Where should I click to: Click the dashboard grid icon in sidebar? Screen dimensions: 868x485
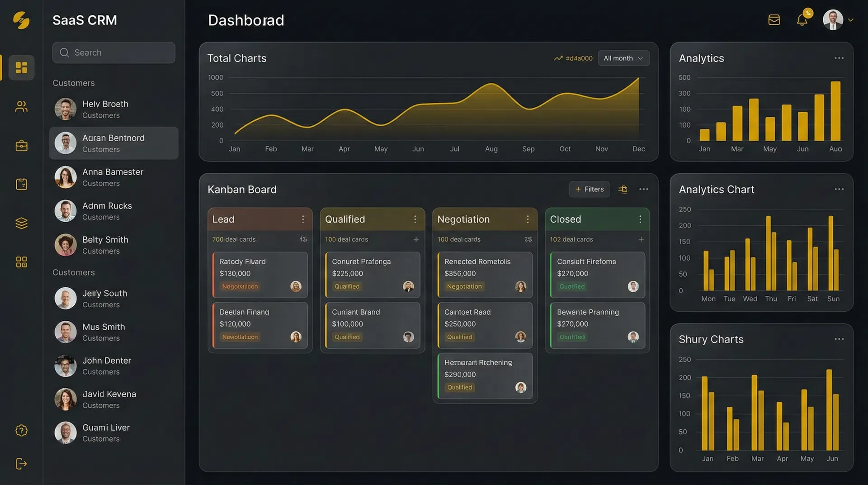[21, 67]
